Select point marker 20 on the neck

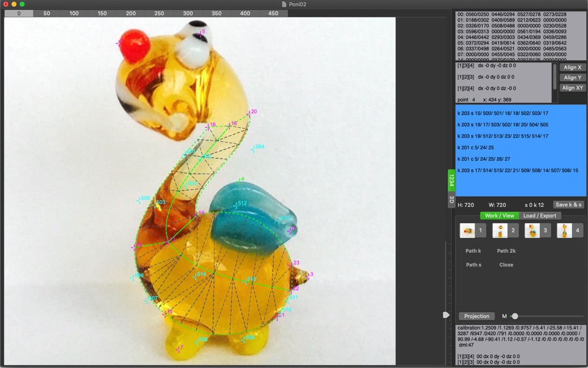coord(250,113)
